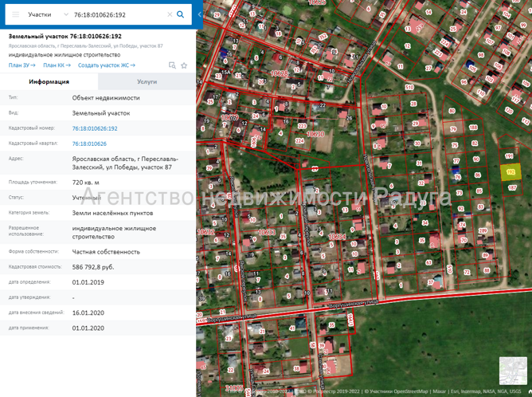Click parcel 187 on the map
This screenshot has width=532, height=397.
coord(512,188)
